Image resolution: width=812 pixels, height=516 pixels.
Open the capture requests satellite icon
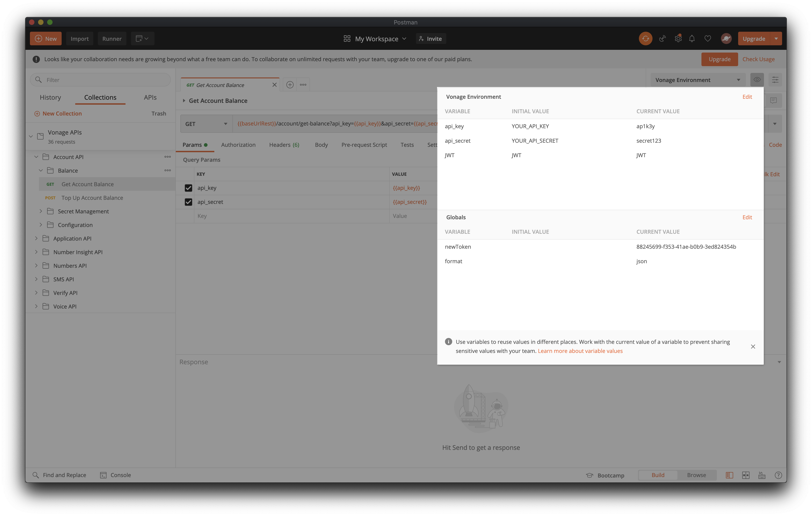pyautogui.click(x=662, y=39)
